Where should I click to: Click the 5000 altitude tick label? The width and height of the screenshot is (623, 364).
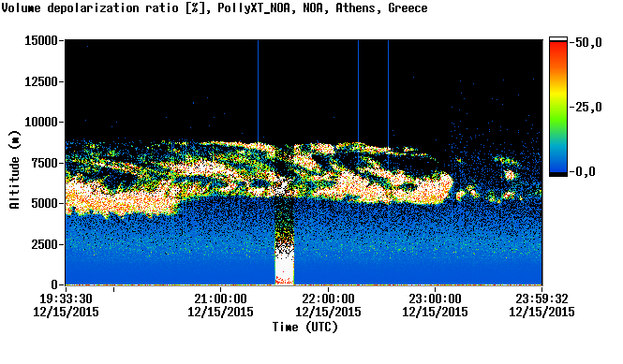(45, 203)
